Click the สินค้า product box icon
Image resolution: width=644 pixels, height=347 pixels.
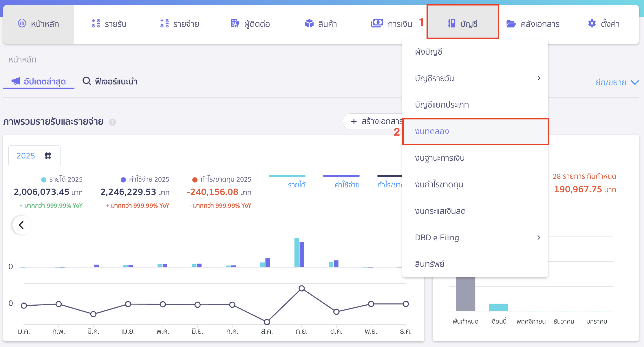click(x=309, y=23)
